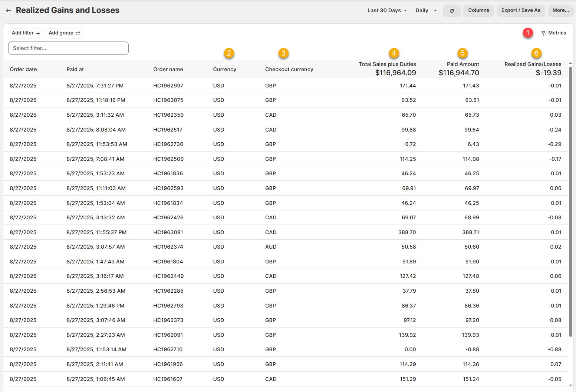Click the plus icon on Add filter

38,33
